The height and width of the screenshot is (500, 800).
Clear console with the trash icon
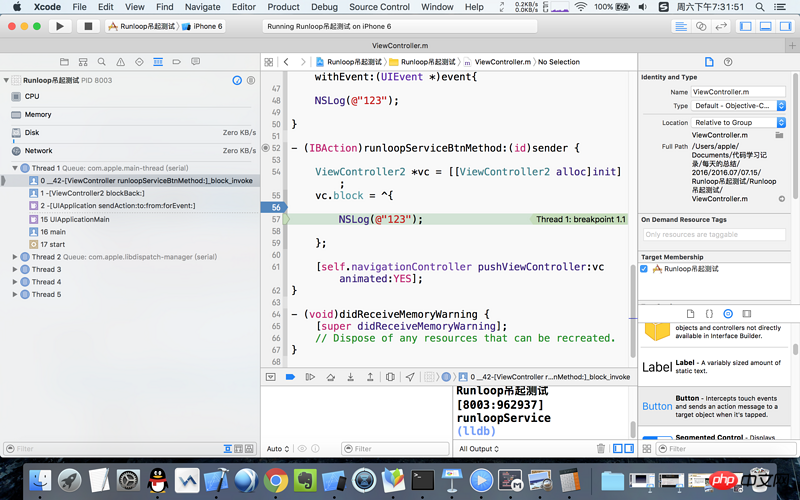pyautogui.click(x=601, y=449)
